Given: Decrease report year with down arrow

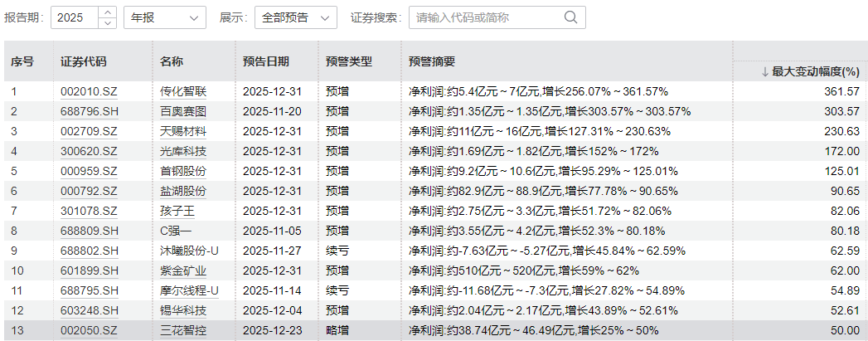Looking at the screenshot, I should coord(107,22).
